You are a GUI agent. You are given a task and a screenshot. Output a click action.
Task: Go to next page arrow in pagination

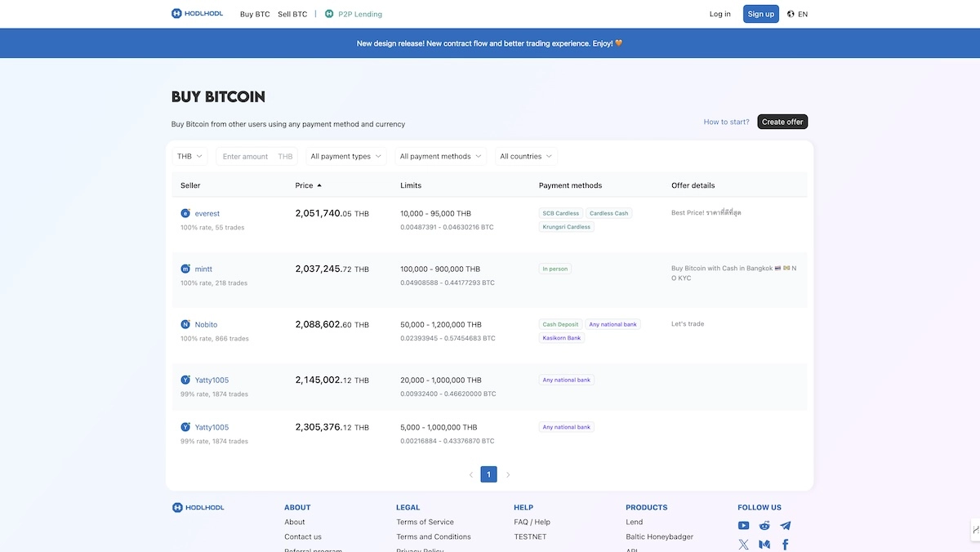tap(507, 474)
